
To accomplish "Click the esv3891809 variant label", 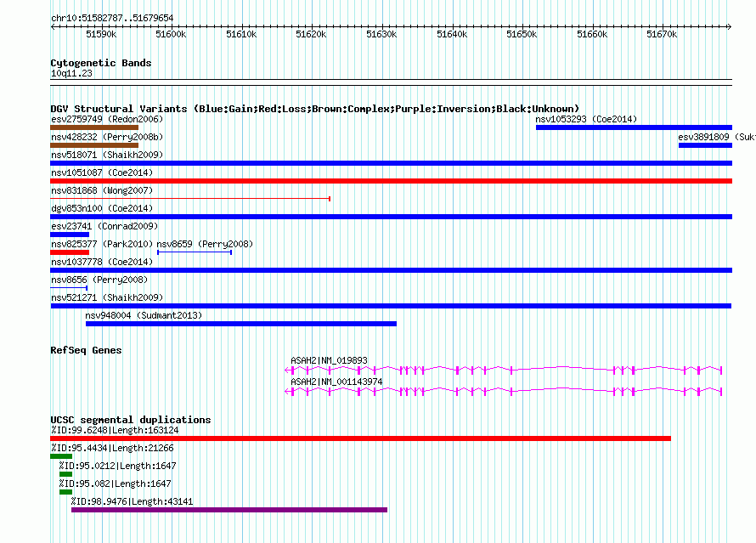I will click(x=717, y=137).
